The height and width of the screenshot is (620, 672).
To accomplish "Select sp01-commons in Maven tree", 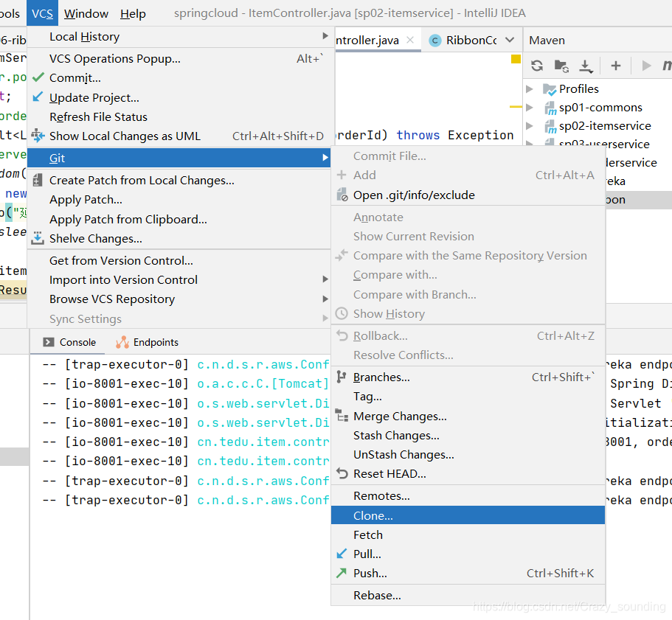I will (600, 108).
